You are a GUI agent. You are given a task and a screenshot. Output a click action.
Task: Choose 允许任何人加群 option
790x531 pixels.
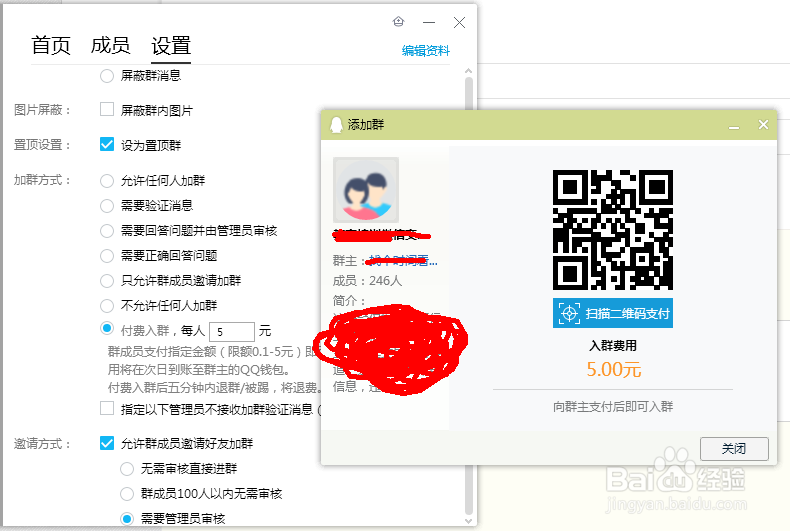click(106, 180)
